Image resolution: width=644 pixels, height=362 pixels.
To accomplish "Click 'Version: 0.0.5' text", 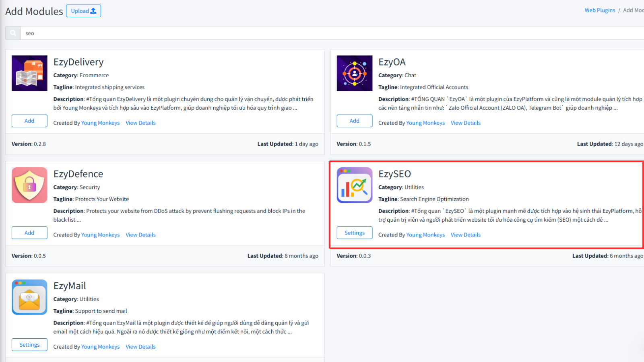I will click(x=29, y=255).
